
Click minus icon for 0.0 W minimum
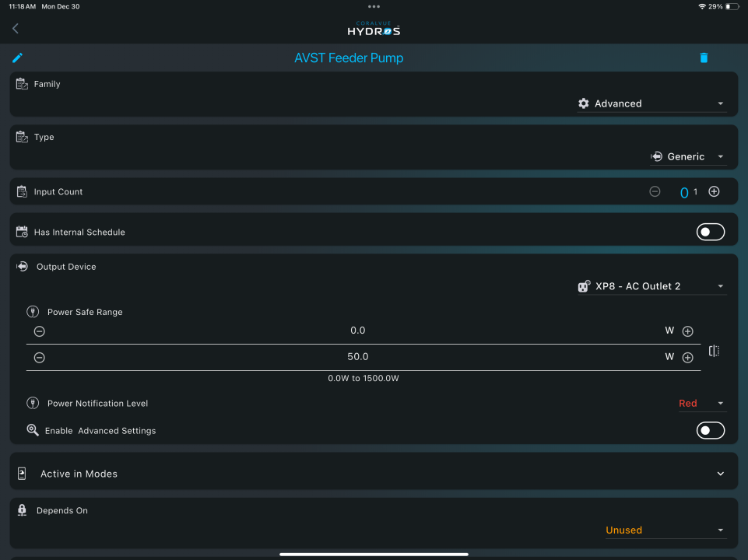pyautogui.click(x=40, y=331)
